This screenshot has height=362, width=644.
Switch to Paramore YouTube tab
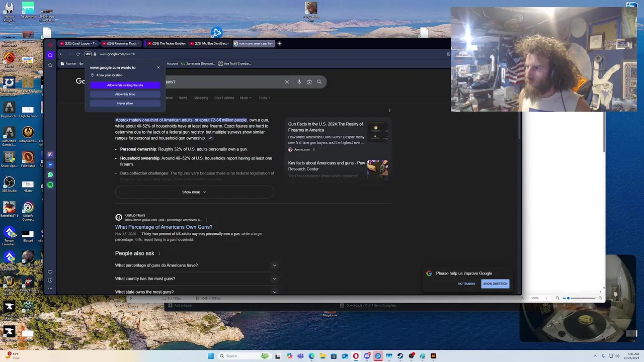[121, 43]
